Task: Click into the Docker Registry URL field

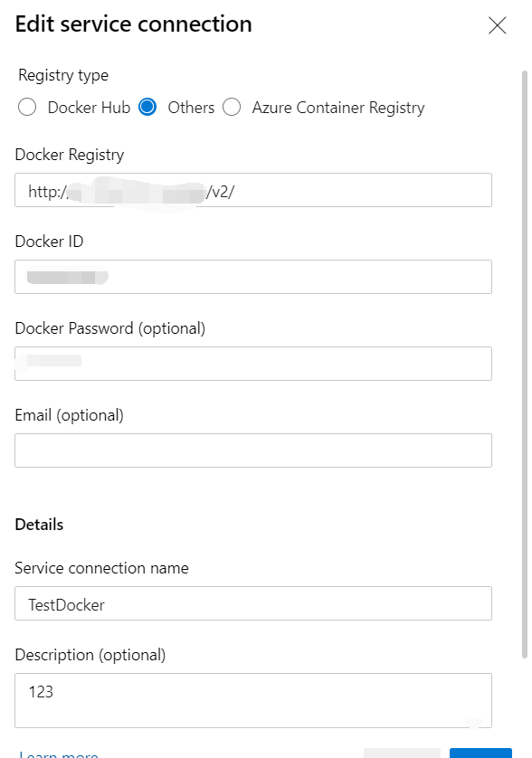Action: coord(253,190)
